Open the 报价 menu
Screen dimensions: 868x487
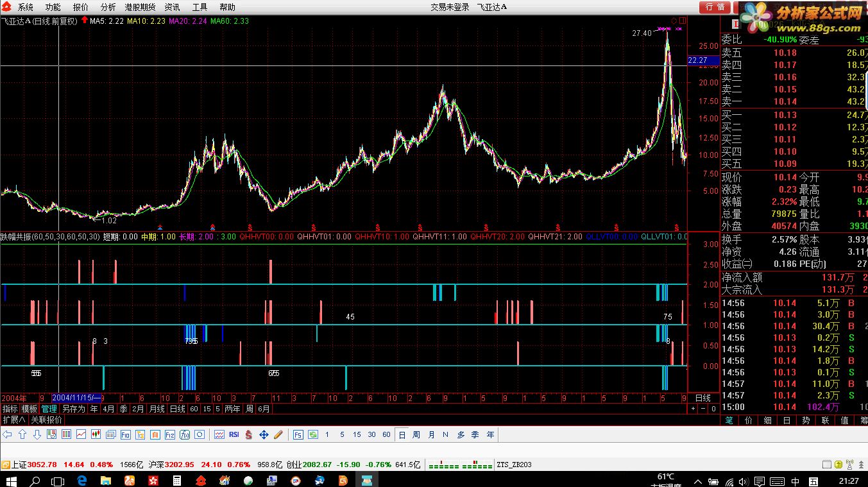pyautogui.click(x=81, y=7)
